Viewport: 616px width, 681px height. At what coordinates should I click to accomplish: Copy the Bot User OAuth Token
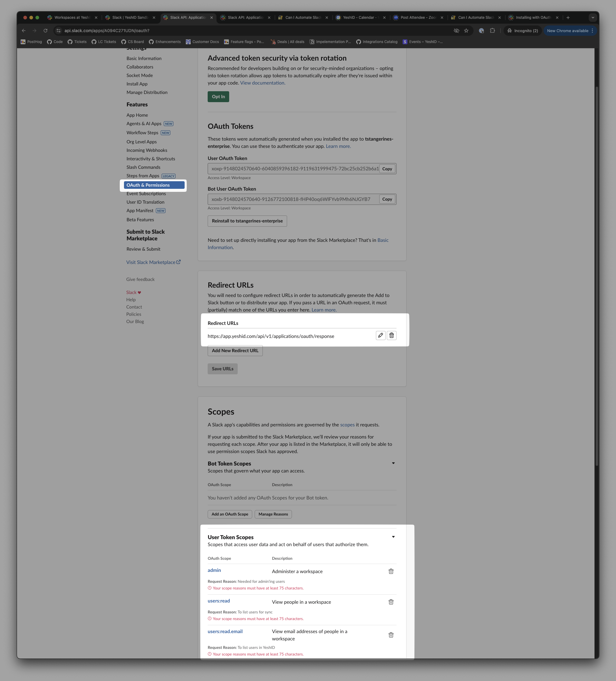(x=387, y=199)
